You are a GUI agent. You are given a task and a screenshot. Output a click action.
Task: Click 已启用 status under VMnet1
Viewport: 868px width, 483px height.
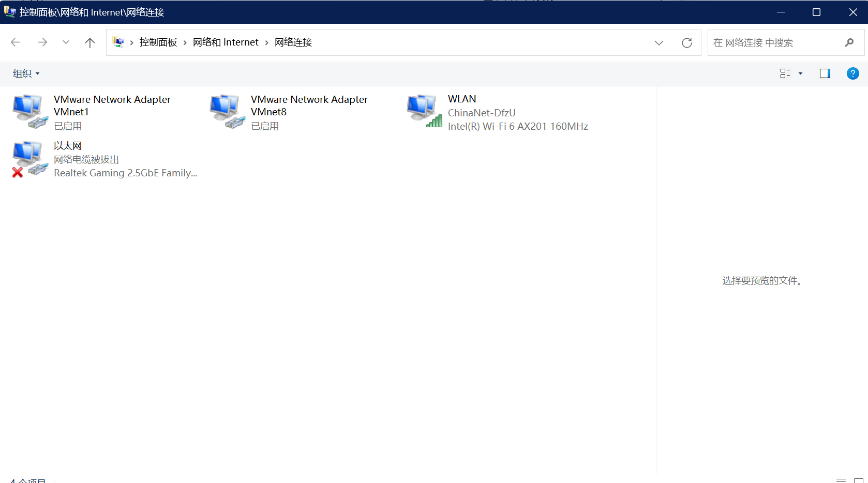[x=68, y=126]
